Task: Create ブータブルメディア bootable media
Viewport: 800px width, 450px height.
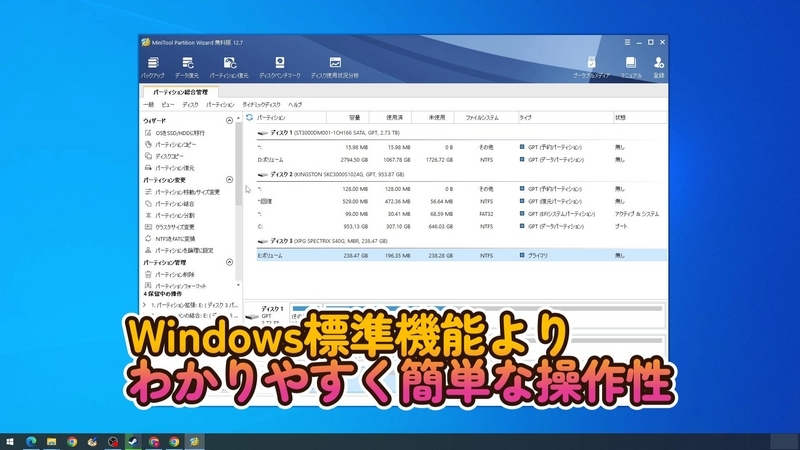Action: tap(591, 67)
